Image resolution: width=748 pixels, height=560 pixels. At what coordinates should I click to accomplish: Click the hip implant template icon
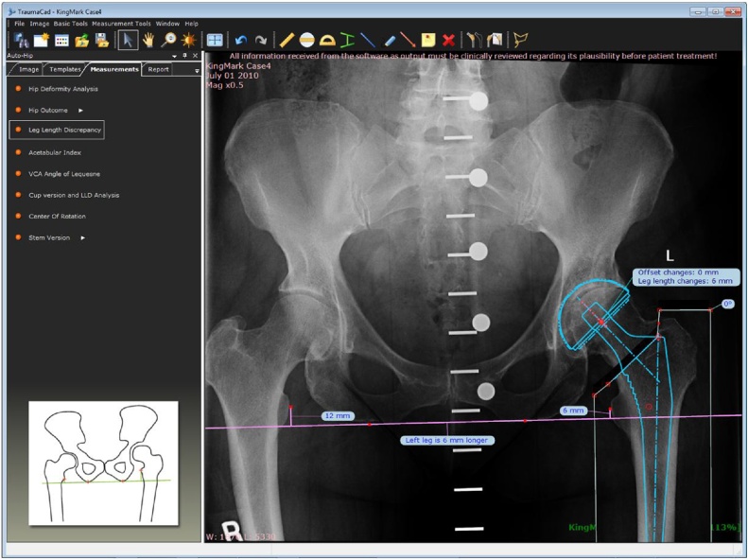click(474, 41)
